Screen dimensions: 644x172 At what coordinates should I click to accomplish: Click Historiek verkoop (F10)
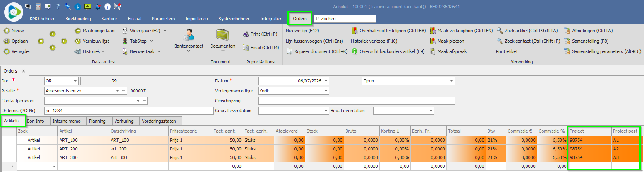[374, 41]
